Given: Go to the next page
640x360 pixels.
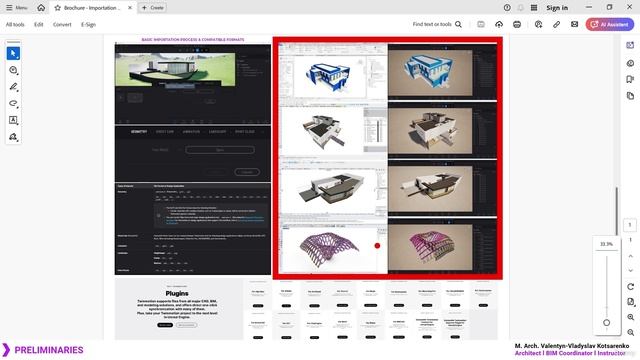Looking at the screenshot, I should (x=631, y=271).
